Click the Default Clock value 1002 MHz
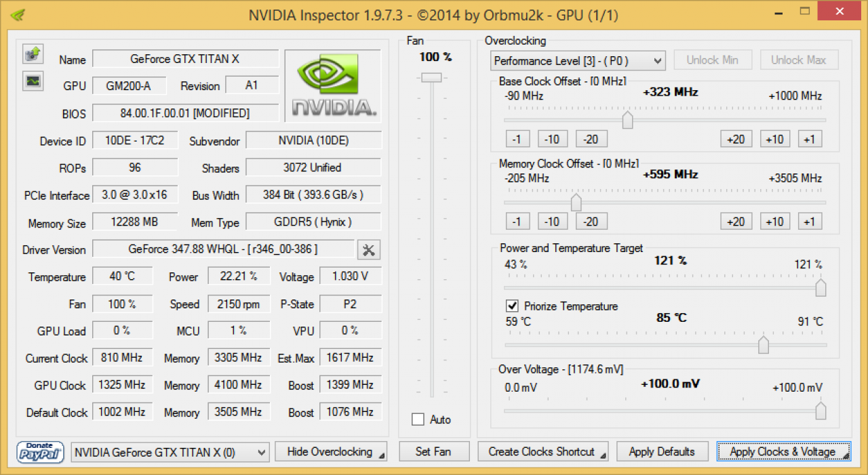The image size is (868, 475). pyautogui.click(x=123, y=412)
